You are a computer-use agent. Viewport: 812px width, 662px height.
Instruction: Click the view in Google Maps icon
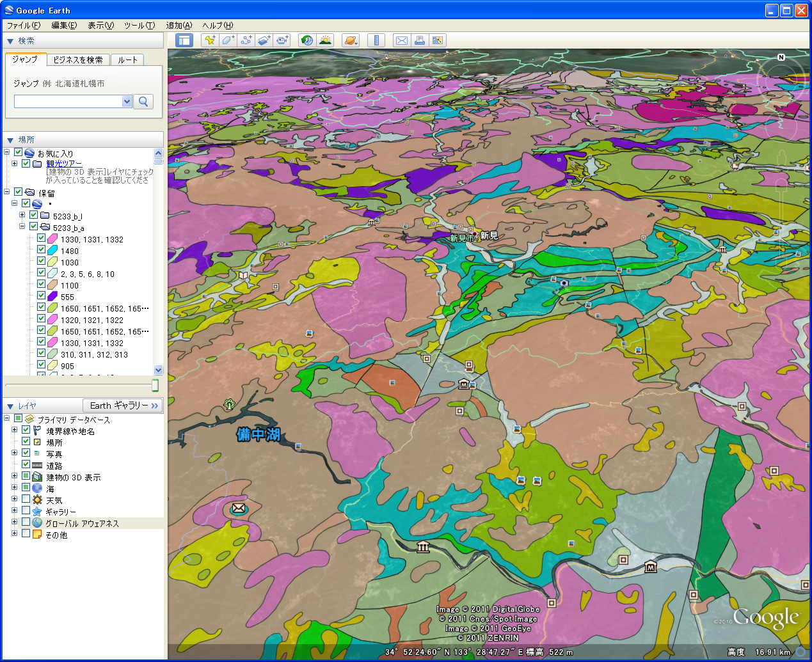pyautogui.click(x=438, y=40)
